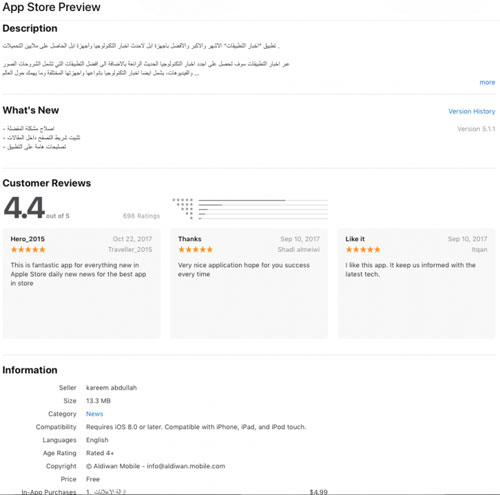Click the star rating on Thanks review

(195, 249)
